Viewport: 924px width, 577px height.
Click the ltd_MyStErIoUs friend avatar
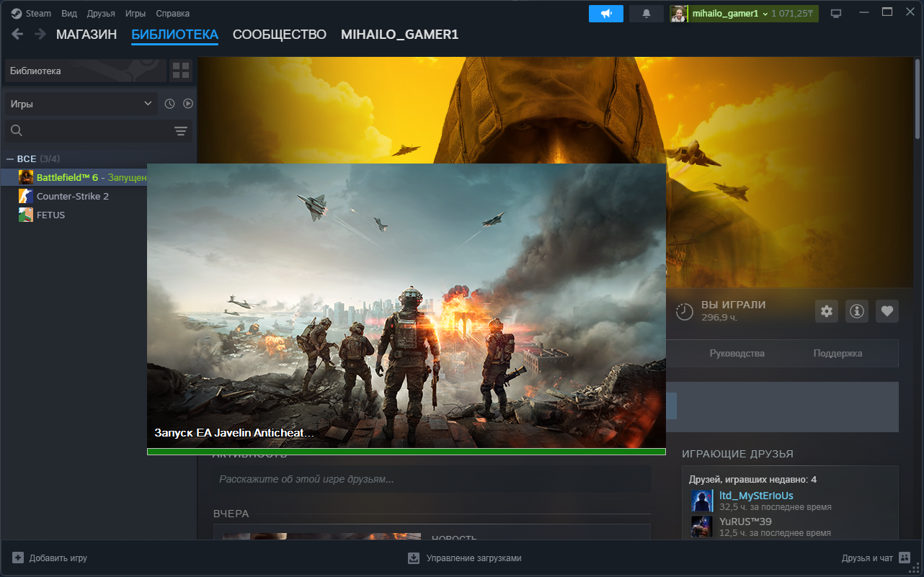click(x=702, y=501)
